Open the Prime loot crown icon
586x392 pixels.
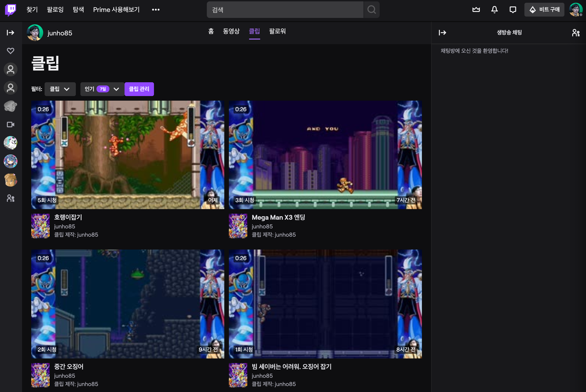click(x=476, y=10)
